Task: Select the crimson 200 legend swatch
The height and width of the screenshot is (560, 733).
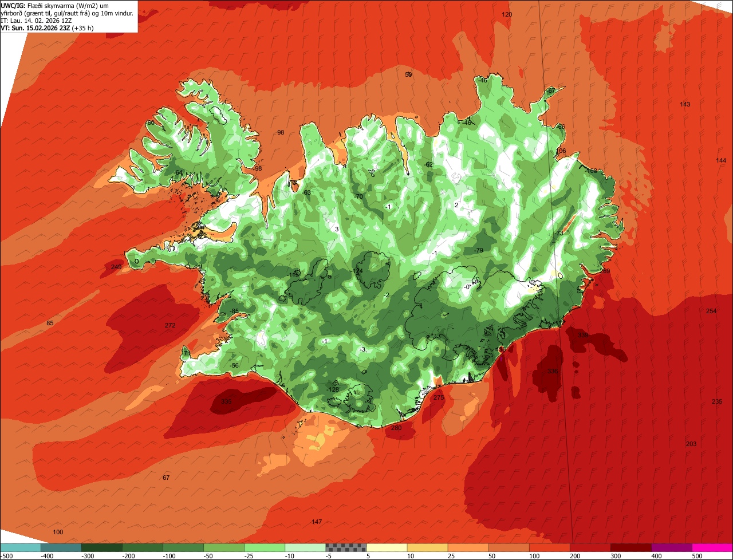Action: pos(590,547)
